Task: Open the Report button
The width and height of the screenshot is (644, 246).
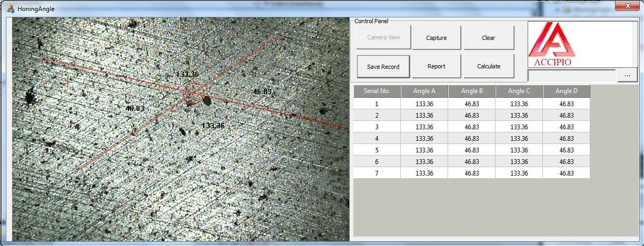Action: click(x=436, y=67)
